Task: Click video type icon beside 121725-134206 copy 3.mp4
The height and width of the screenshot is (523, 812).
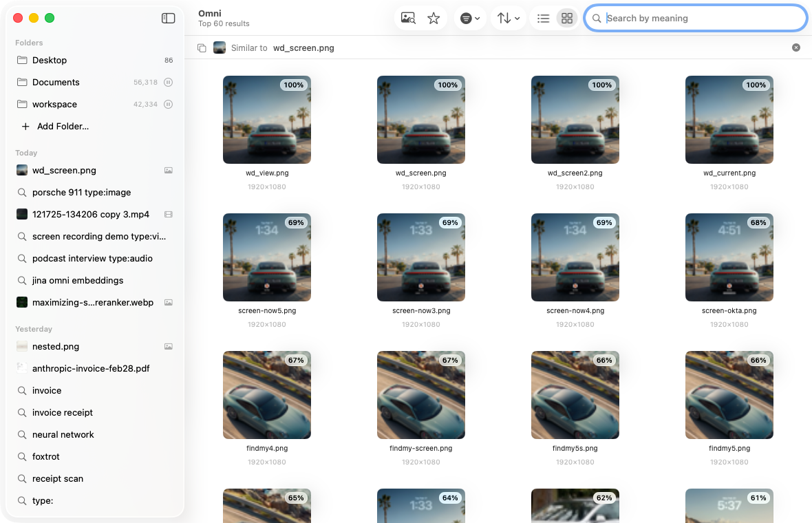Action: tap(169, 215)
